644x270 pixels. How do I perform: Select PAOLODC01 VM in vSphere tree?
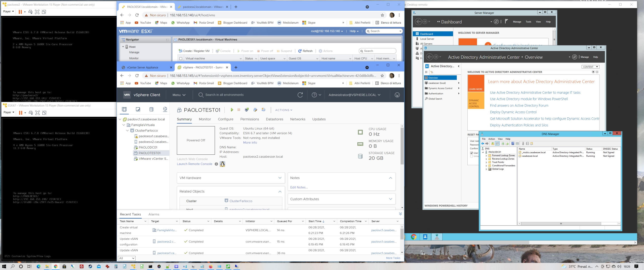[148, 147]
